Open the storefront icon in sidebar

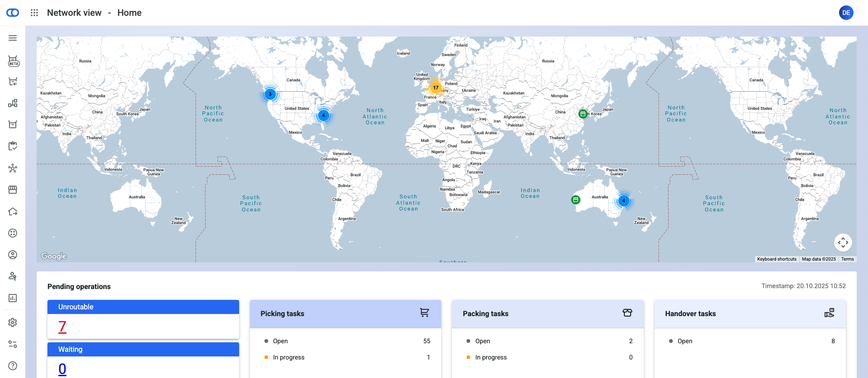[13, 190]
